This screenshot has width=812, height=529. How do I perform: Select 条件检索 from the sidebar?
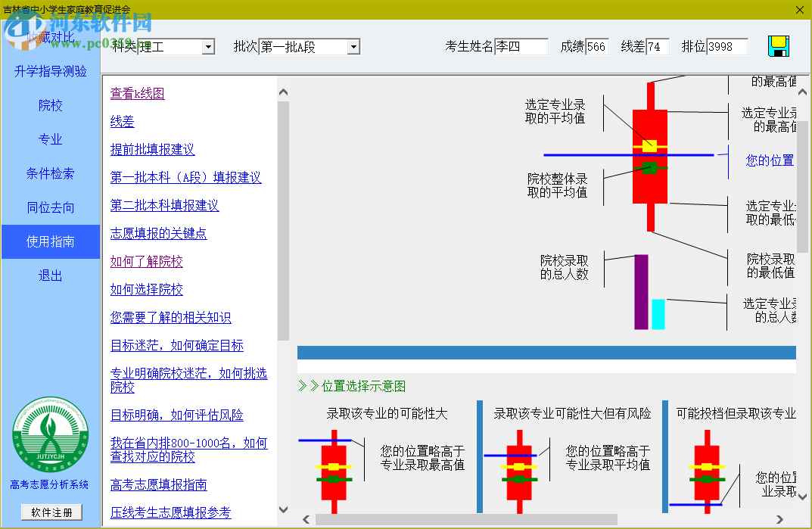point(50,173)
